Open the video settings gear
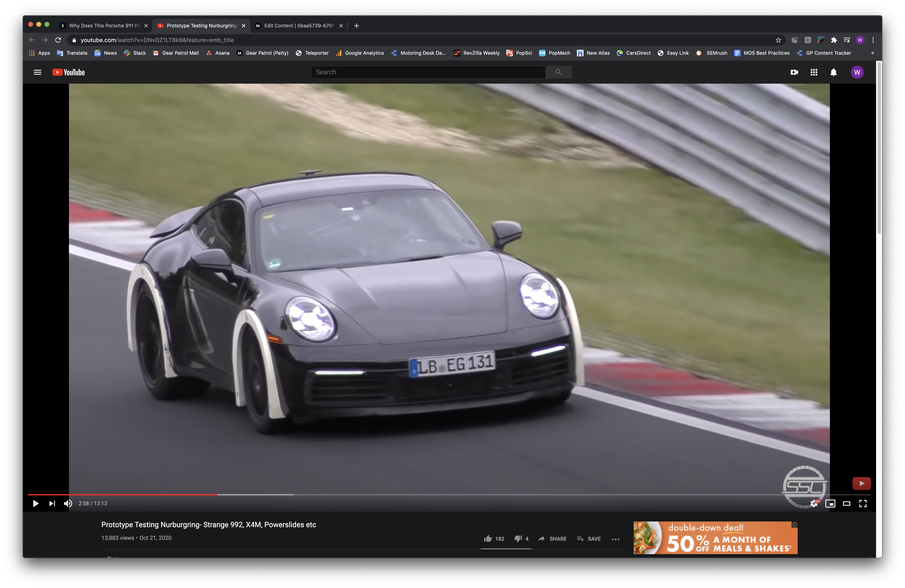 tap(814, 504)
